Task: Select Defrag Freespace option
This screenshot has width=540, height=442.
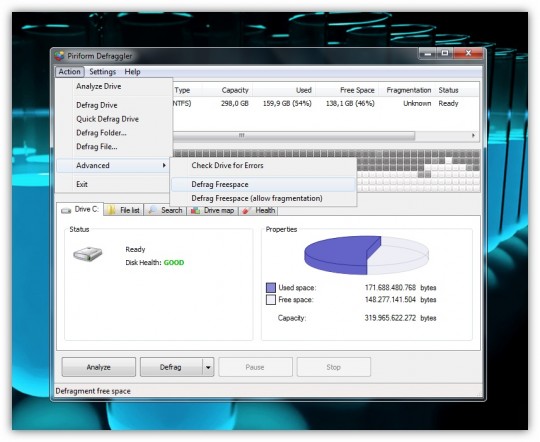Action: pos(263,184)
